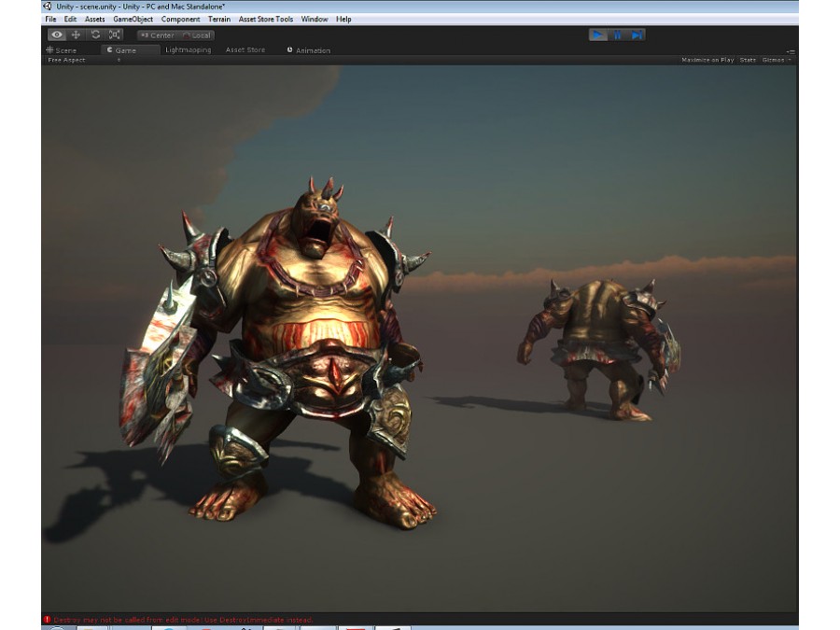The height and width of the screenshot is (630, 840).
Task: Toggle Local coordinate space button
Action: (197, 35)
